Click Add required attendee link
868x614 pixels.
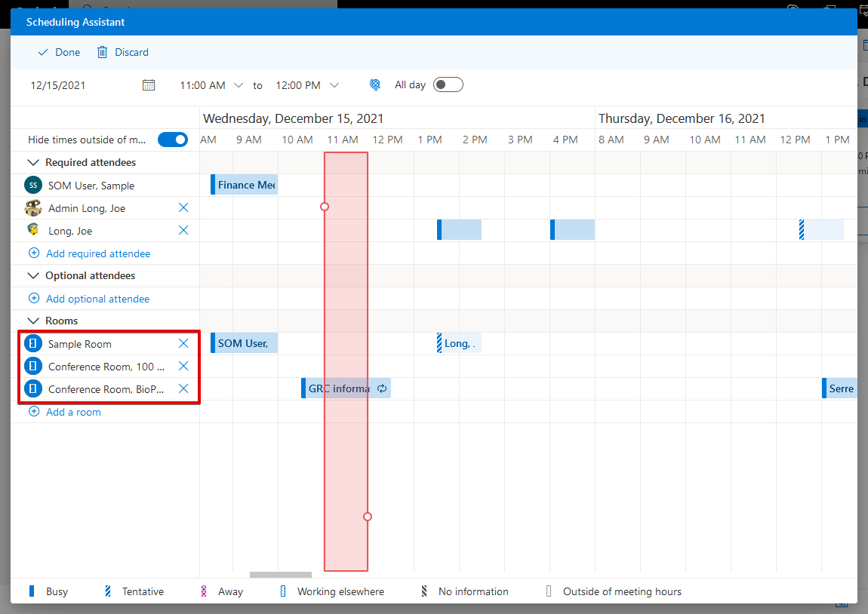[x=97, y=253]
